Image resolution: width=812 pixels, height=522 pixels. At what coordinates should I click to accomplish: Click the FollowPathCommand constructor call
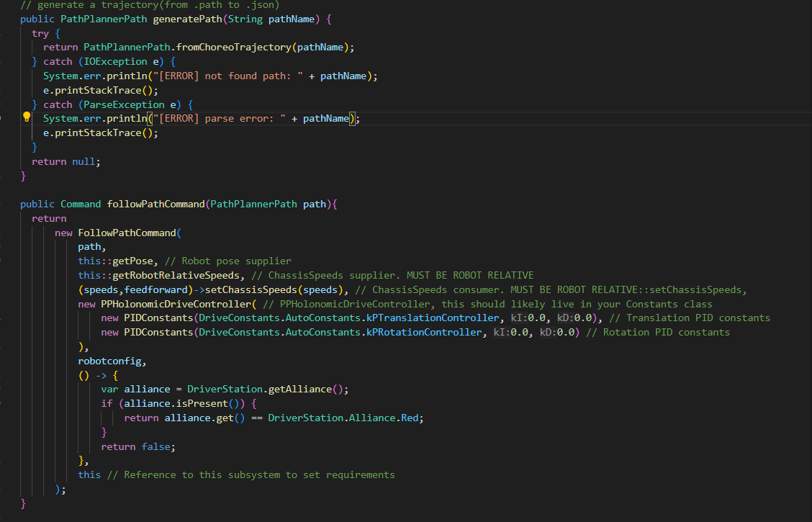(x=127, y=233)
